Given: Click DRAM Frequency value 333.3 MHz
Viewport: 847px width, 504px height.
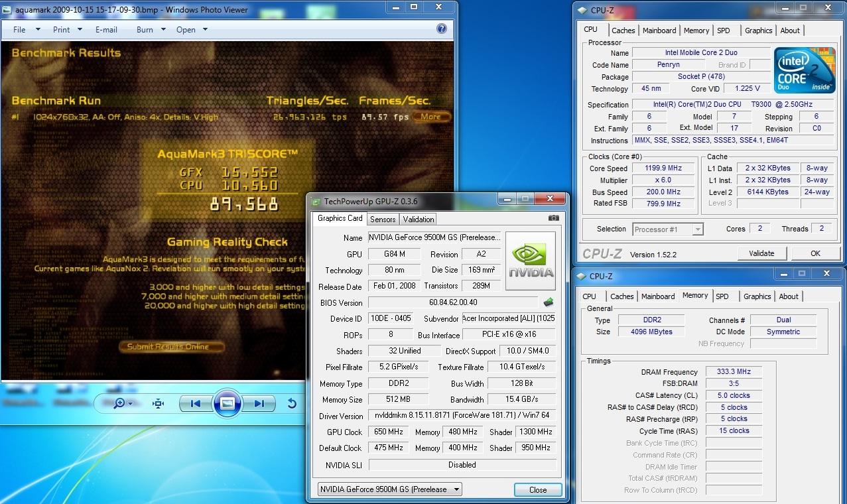Looking at the screenshot, I should [x=734, y=372].
